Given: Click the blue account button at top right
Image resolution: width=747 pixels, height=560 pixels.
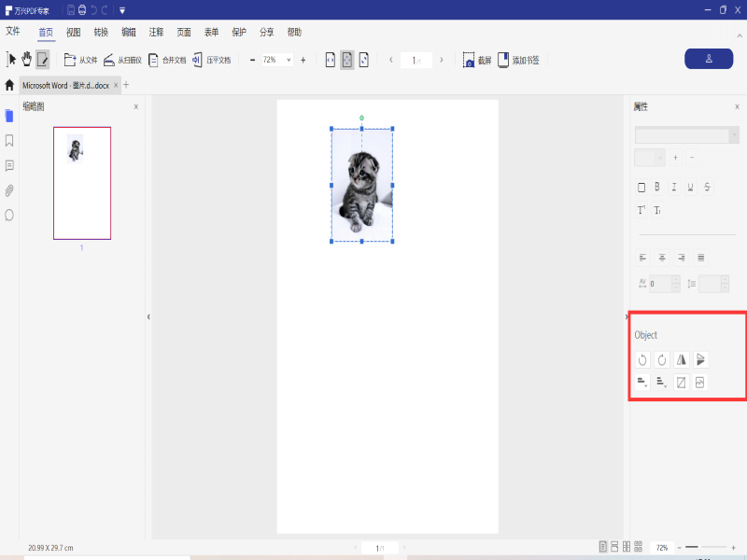Looking at the screenshot, I should click(x=709, y=58).
